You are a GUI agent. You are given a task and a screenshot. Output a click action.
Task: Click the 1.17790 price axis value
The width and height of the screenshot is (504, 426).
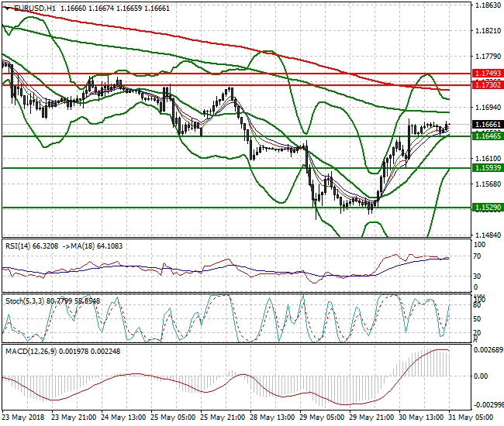[488, 57]
